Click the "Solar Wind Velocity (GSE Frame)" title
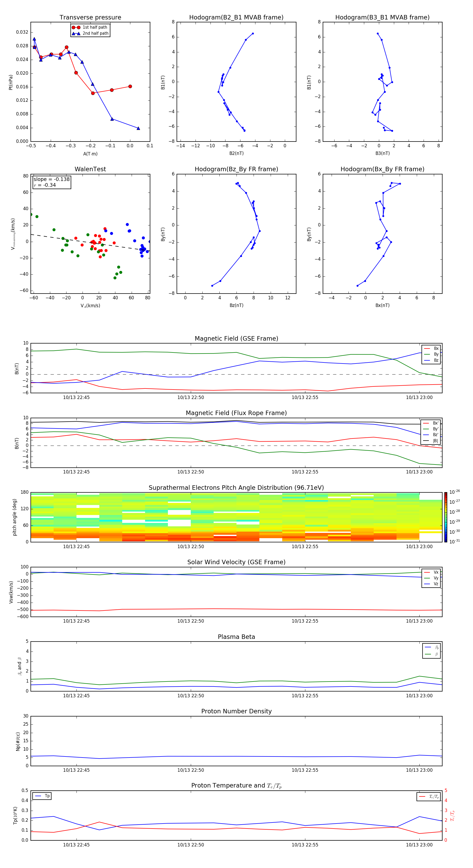473x868 pixels. pyautogui.click(x=236, y=562)
